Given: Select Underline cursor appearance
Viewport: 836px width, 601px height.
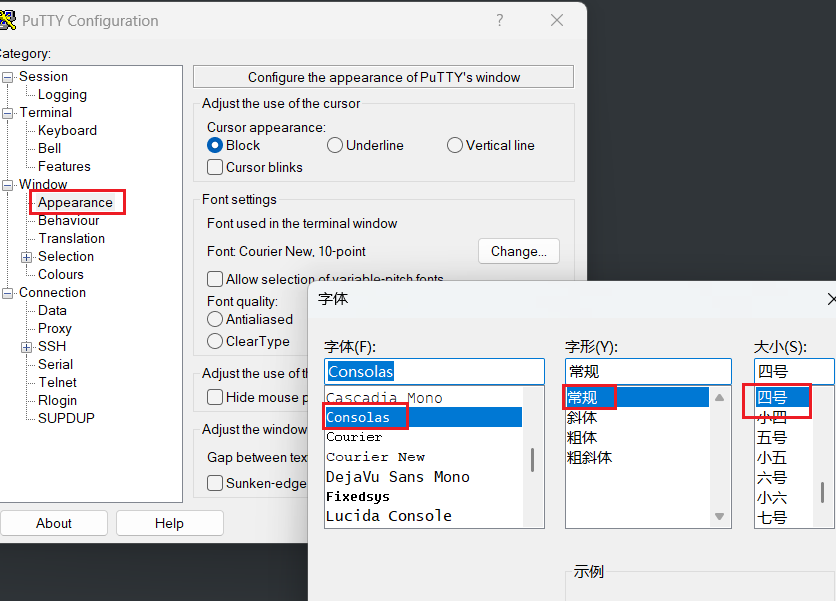Looking at the screenshot, I should click(x=335, y=145).
